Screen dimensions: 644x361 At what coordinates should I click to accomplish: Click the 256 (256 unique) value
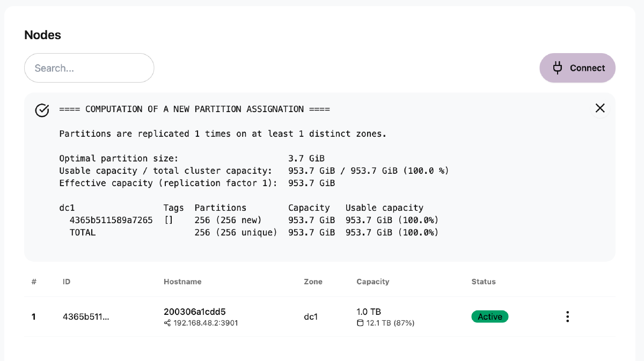tap(236, 233)
